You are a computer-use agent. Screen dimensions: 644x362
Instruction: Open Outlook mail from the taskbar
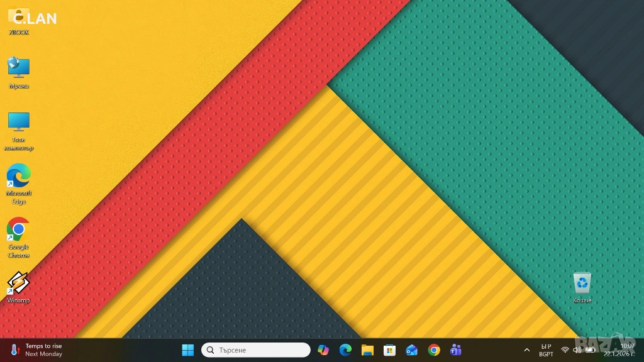click(x=411, y=350)
